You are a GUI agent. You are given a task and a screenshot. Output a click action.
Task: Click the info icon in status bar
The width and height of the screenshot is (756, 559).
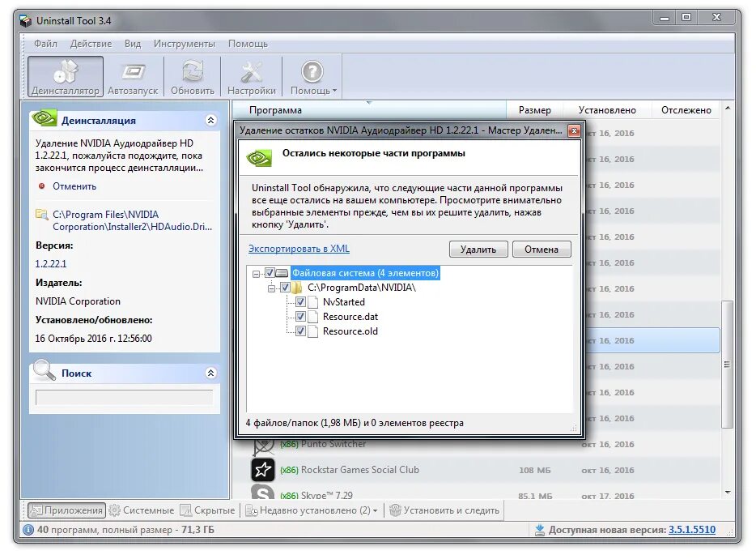coord(28,530)
